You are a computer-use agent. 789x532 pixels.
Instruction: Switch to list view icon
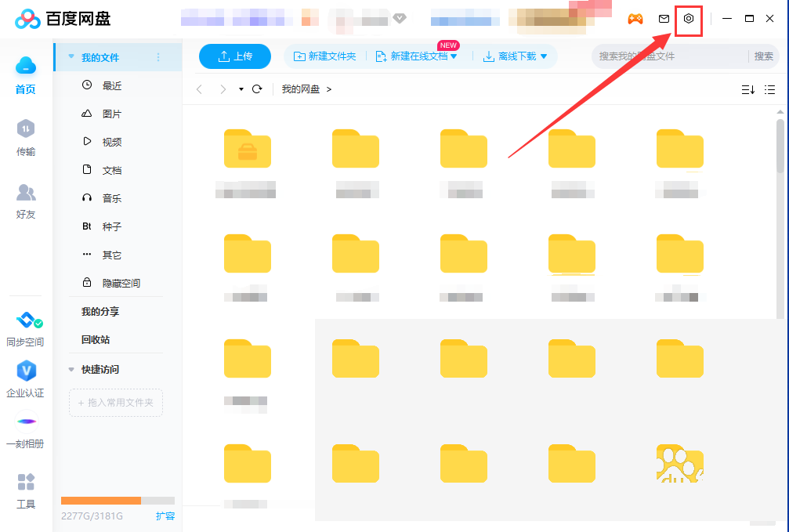770,89
